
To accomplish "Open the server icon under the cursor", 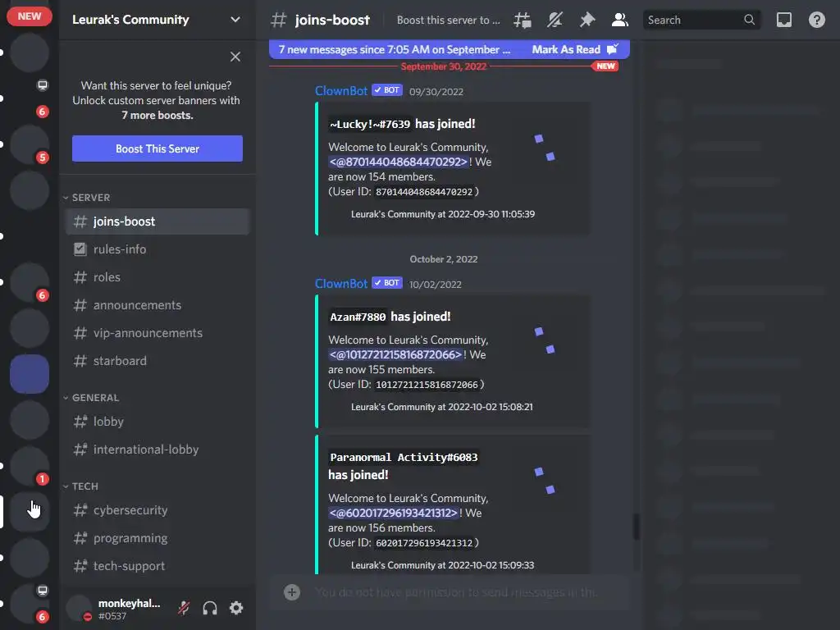I will 30,512.
